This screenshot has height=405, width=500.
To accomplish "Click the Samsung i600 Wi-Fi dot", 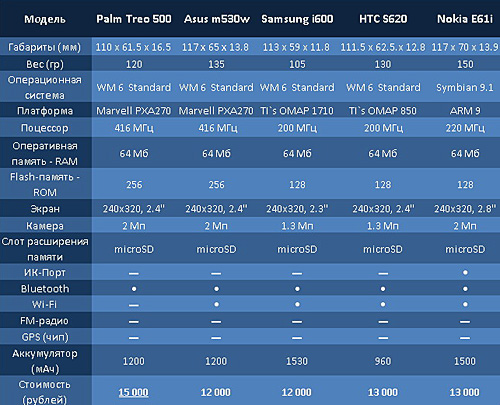I will click(x=297, y=304).
